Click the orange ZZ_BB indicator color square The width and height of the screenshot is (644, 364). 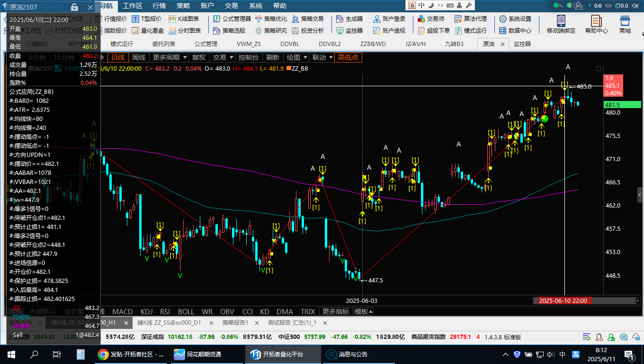[x=288, y=69]
